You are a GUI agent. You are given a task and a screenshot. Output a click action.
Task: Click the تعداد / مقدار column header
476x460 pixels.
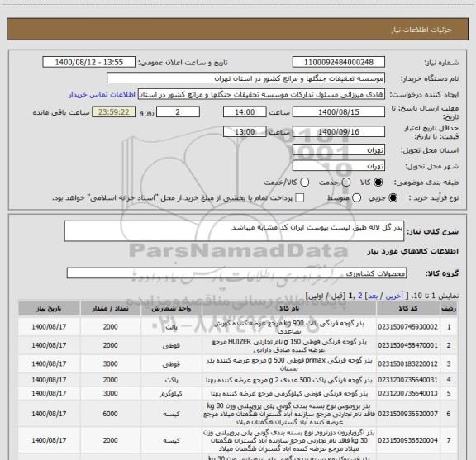pyautogui.click(x=110, y=308)
